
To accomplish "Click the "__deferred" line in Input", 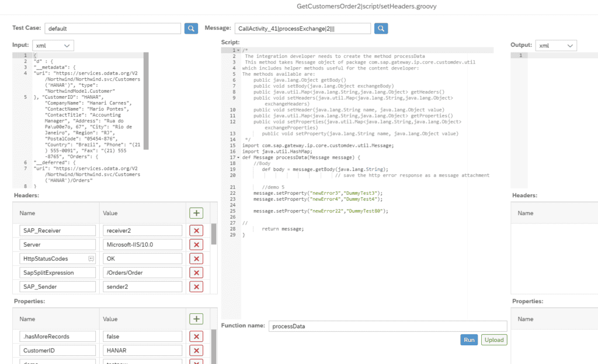I will [x=54, y=163].
